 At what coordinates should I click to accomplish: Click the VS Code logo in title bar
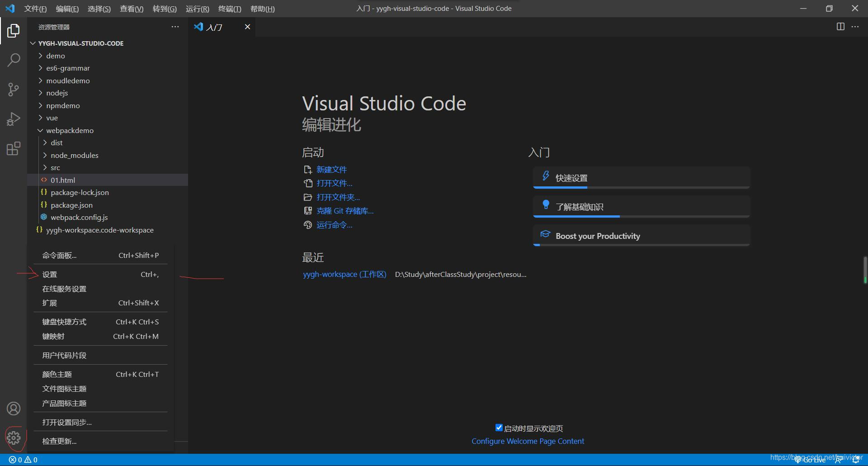pos(10,9)
